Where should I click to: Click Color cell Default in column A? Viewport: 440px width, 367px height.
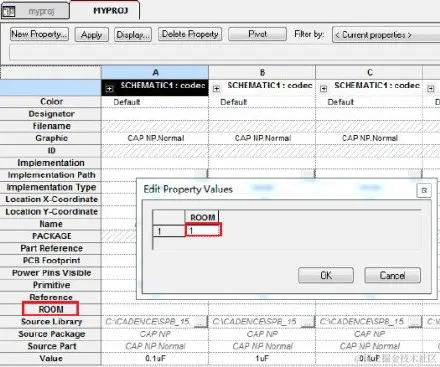[x=155, y=102]
